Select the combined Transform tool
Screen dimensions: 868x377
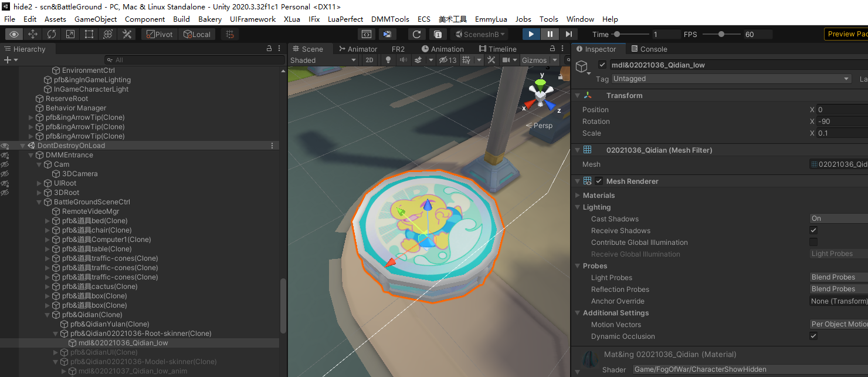point(108,34)
